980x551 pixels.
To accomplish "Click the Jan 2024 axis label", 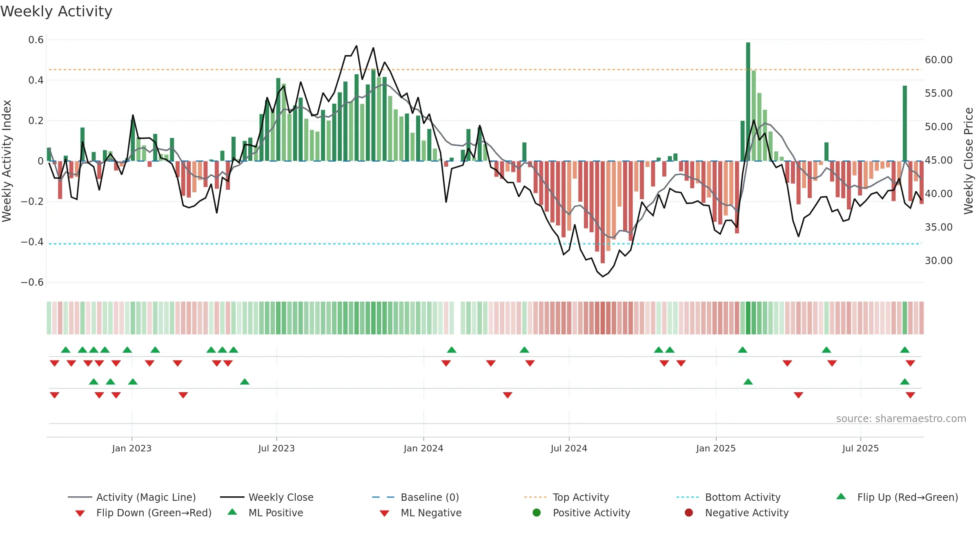I will pos(423,448).
